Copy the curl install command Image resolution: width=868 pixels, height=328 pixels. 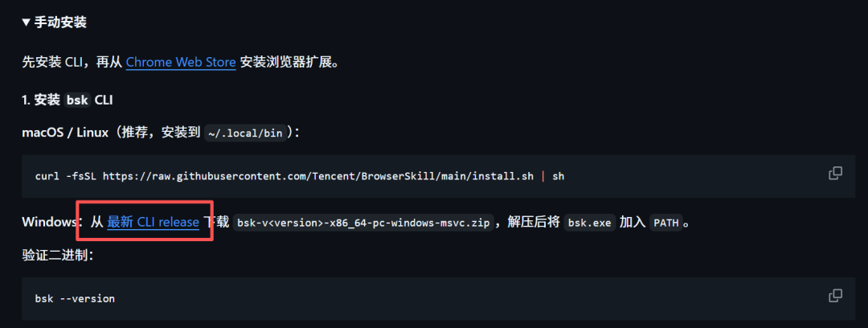tap(835, 173)
